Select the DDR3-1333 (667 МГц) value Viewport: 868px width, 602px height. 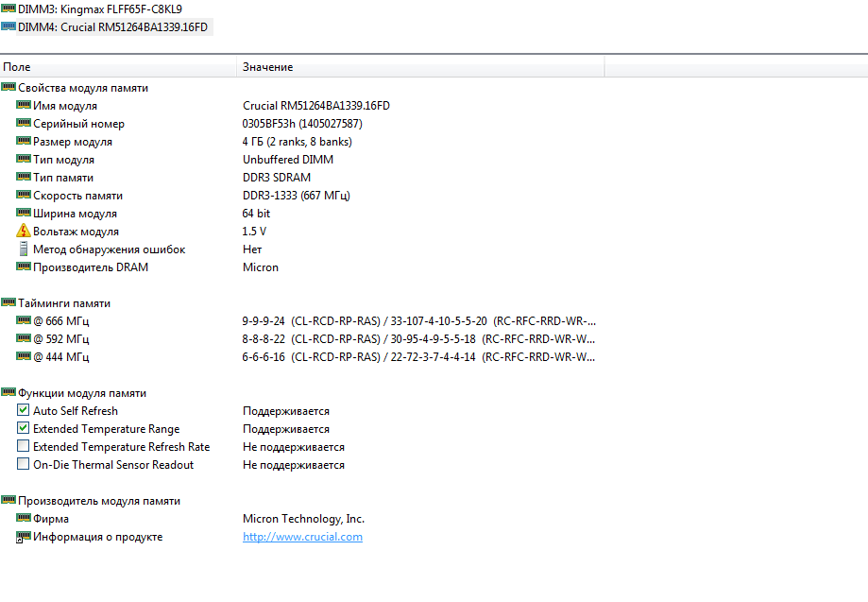[x=297, y=196]
